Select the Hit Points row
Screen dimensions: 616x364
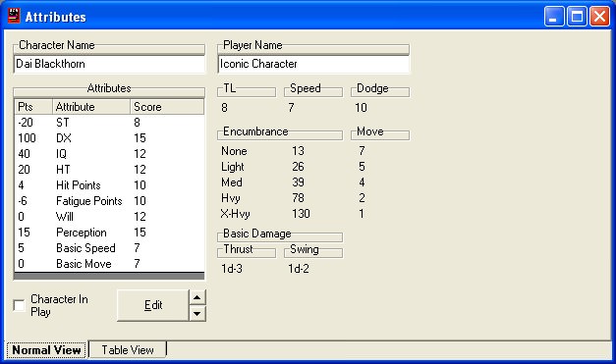tap(109, 185)
